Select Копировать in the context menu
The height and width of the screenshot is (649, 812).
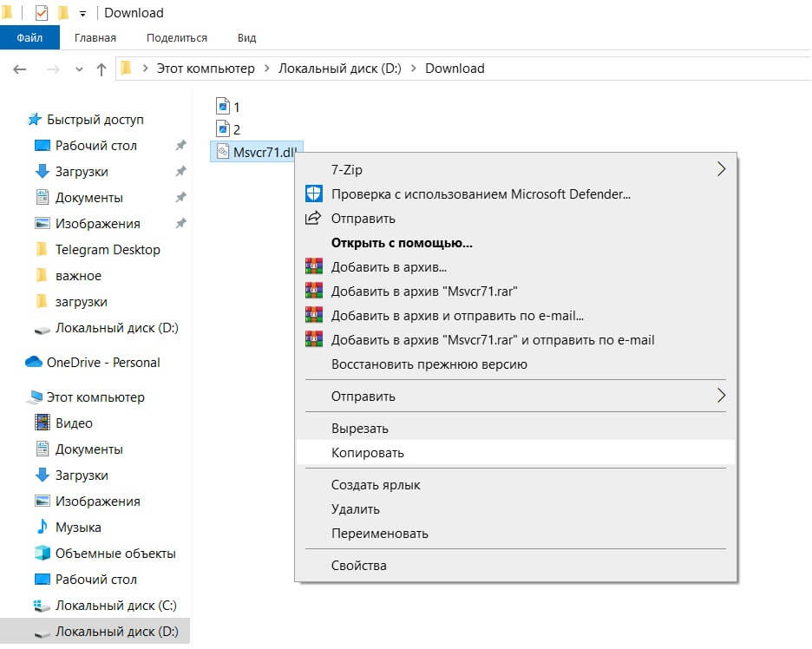pyautogui.click(x=367, y=452)
